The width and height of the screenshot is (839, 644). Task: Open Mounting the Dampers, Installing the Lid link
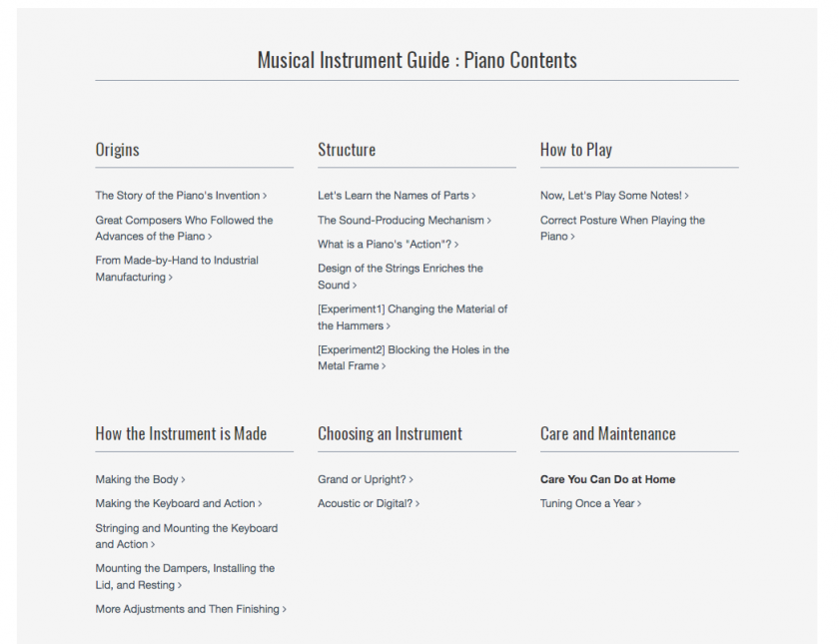point(185,577)
